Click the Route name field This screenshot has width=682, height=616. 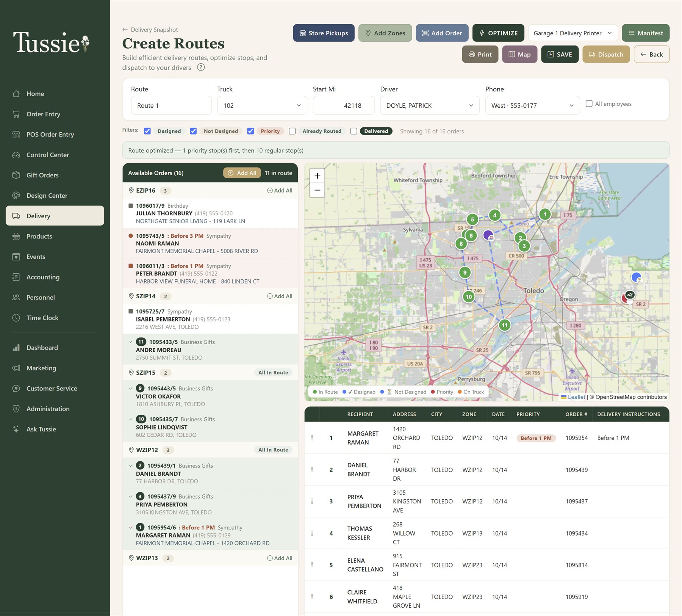[171, 105]
